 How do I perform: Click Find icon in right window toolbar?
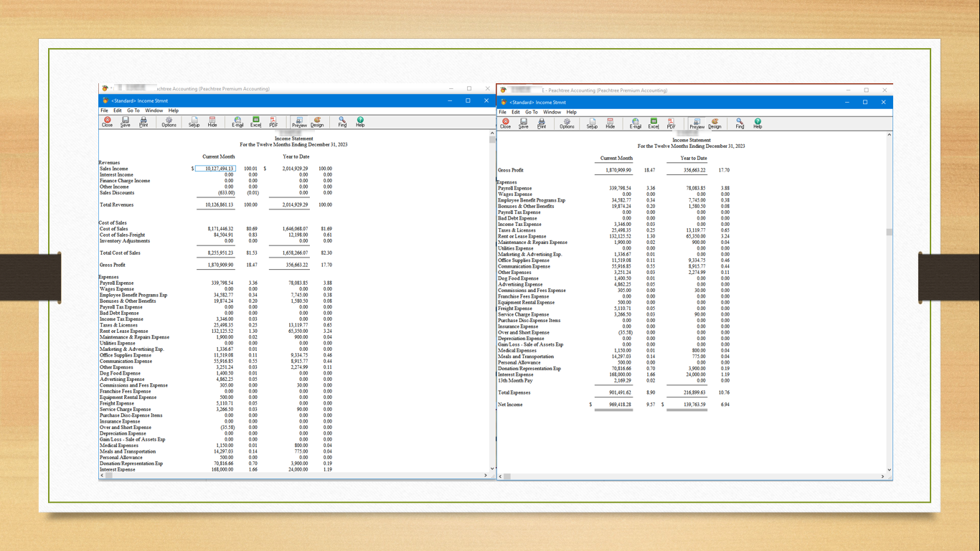click(740, 123)
